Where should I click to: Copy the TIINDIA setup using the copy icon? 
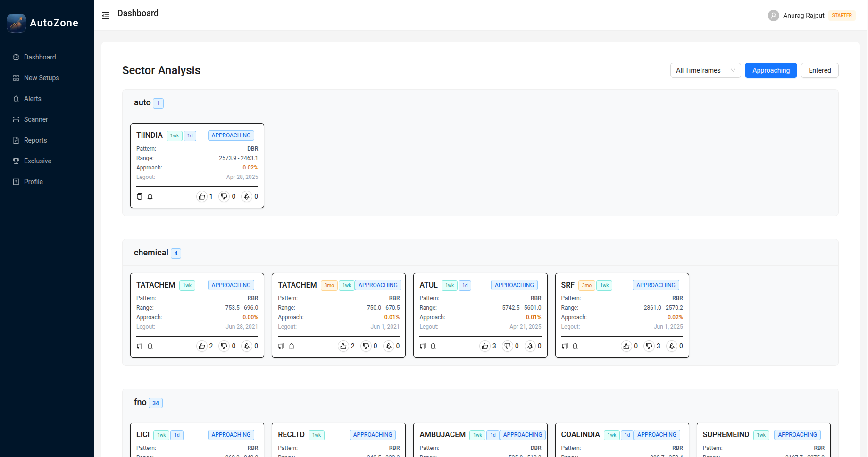click(x=140, y=196)
